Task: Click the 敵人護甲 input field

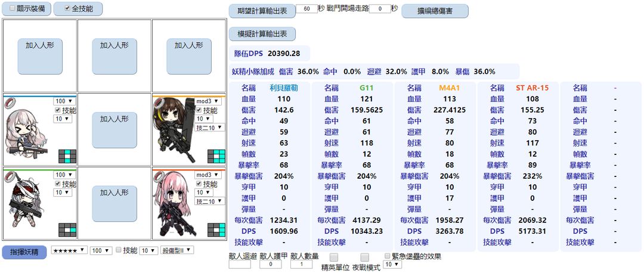Action: 270,265
